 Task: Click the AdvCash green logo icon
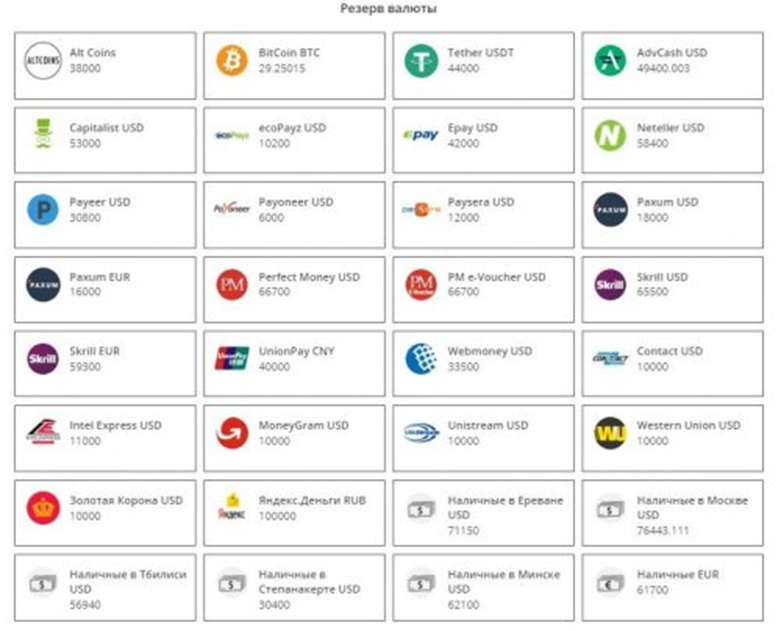610,60
